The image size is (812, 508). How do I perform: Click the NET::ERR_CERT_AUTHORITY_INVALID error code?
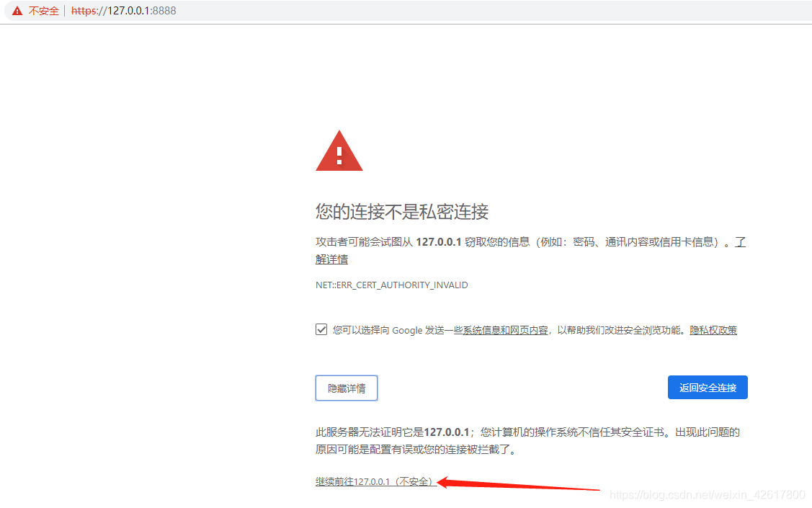(x=391, y=285)
